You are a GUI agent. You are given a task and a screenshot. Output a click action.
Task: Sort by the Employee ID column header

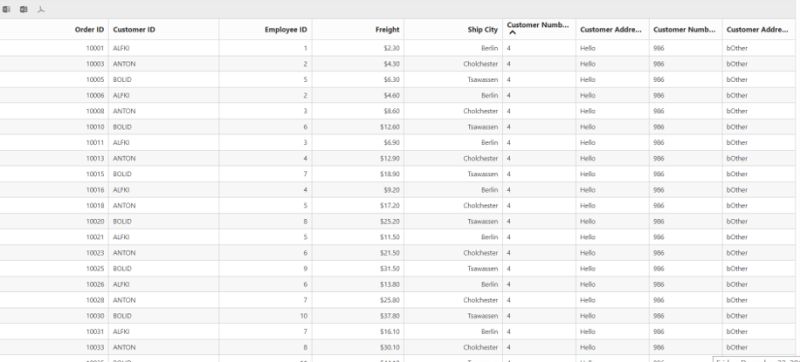click(x=286, y=30)
